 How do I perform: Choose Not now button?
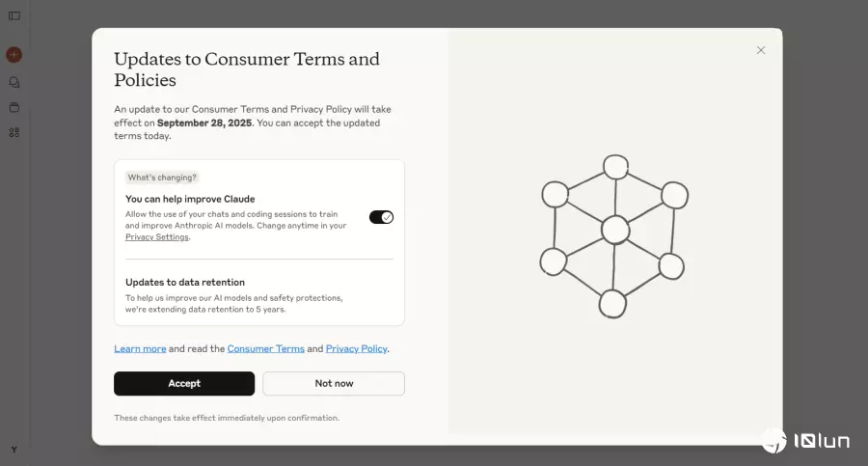pyautogui.click(x=334, y=383)
